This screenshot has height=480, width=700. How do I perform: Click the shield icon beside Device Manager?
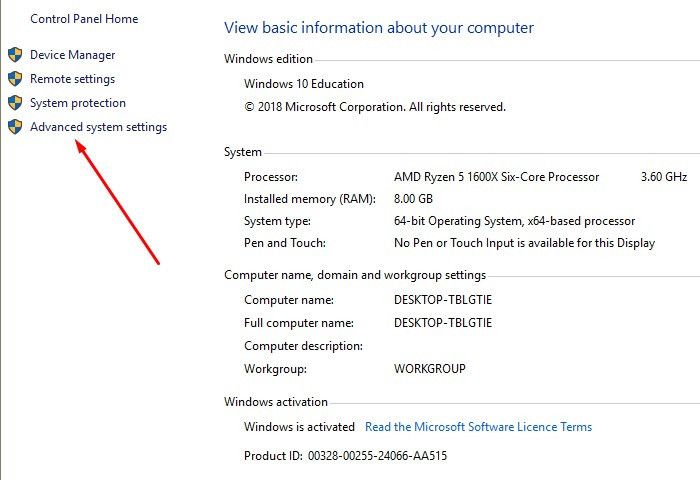pos(15,55)
